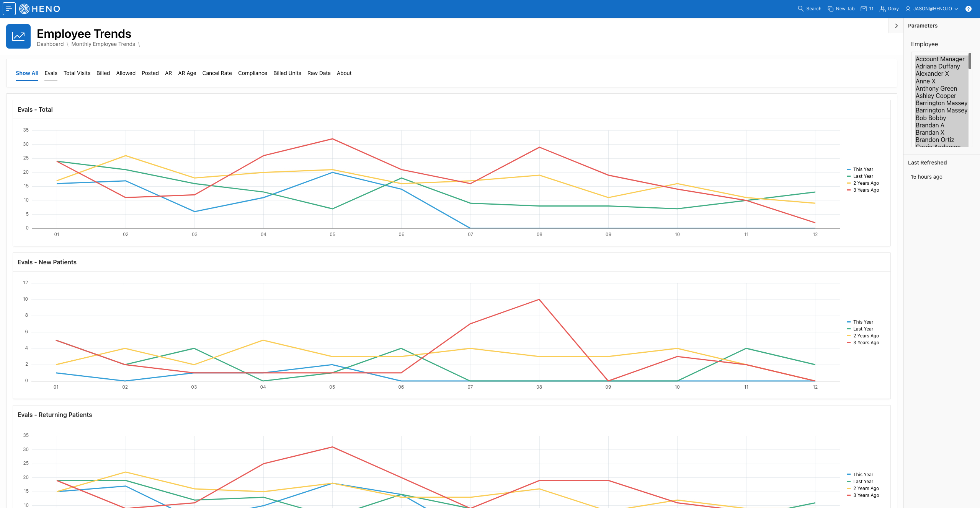Switch to the Allowed tab
The width and height of the screenshot is (980, 508).
pos(126,73)
